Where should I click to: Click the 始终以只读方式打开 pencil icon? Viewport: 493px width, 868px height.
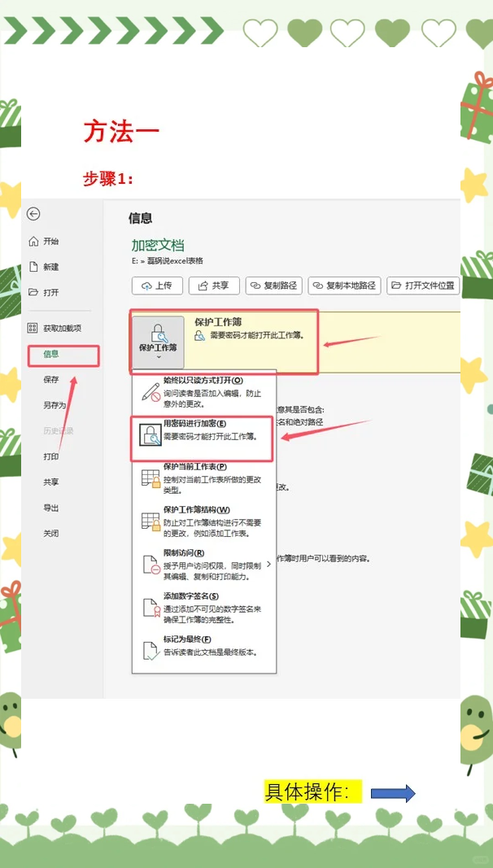[x=151, y=390]
